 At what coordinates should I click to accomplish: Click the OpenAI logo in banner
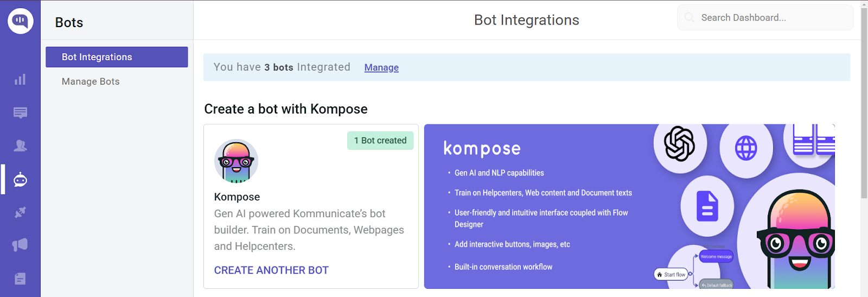(x=680, y=144)
